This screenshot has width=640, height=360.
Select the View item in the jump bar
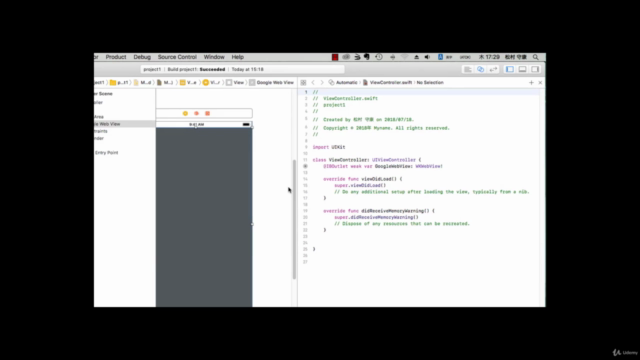coord(235,82)
